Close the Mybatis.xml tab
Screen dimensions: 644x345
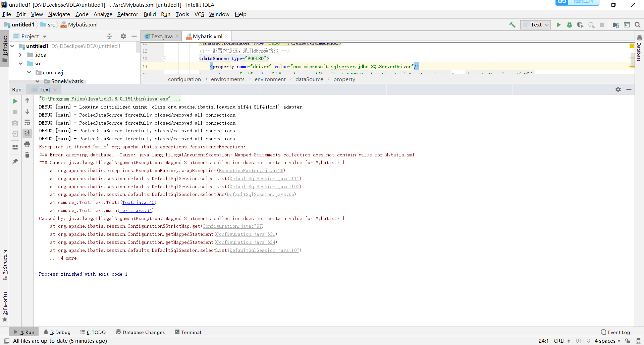click(227, 36)
